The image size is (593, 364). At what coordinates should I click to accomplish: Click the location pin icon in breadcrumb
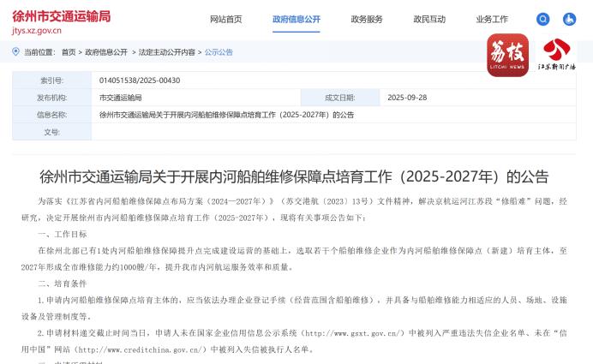pyautogui.click(x=15, y=52)
